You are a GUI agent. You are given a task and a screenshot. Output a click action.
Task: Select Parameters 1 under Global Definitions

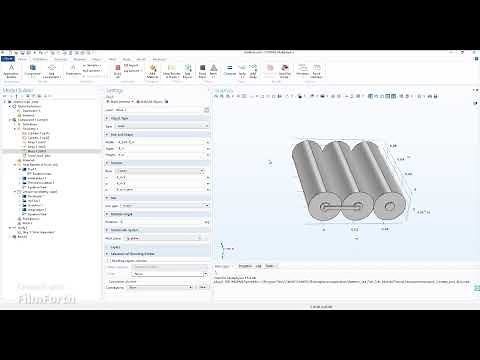(29, 111)
